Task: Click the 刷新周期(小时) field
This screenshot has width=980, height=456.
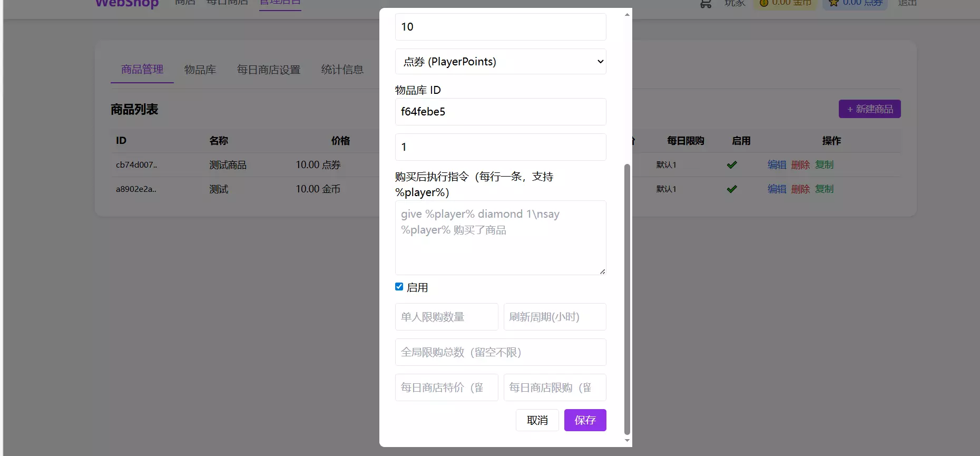Action: 555,317
